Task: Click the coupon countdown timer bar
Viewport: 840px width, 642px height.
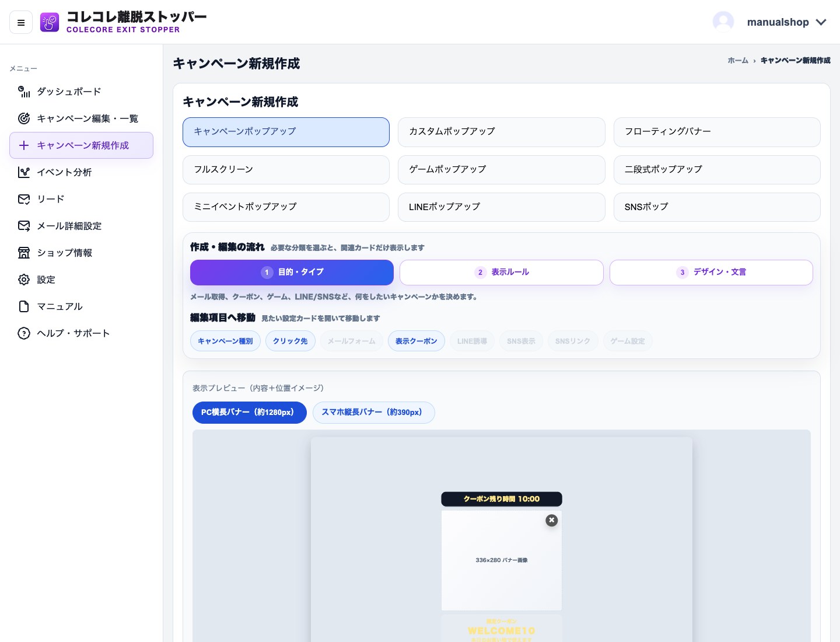Action: [502, 499]
